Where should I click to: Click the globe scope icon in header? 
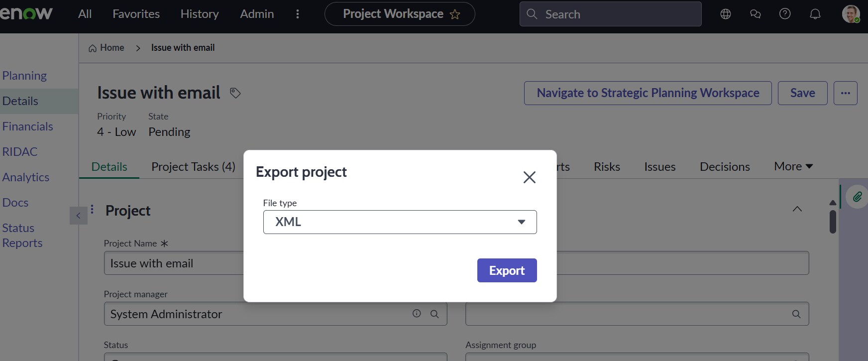tap(726, 14)
